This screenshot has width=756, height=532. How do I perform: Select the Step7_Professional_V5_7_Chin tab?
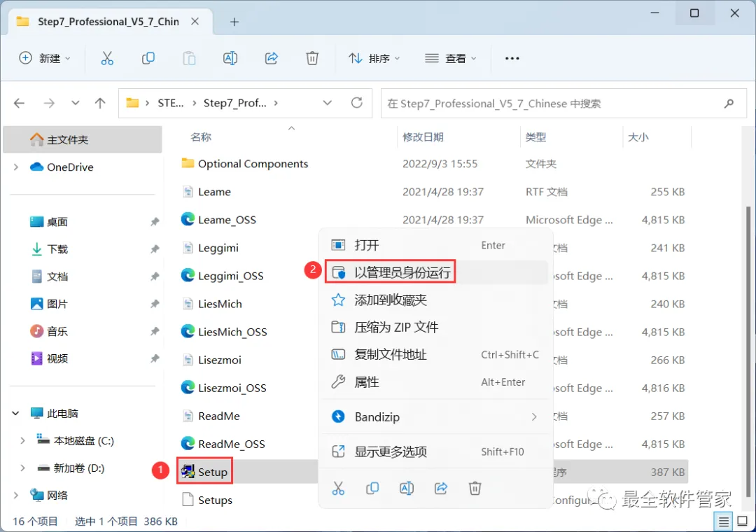coord(108,22)
